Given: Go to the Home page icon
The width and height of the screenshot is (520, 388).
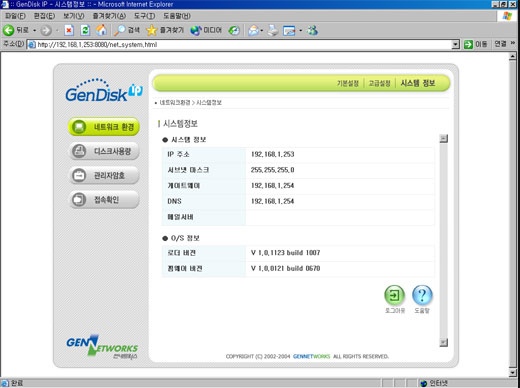Looking at the screenshot, I should [101, 30].
